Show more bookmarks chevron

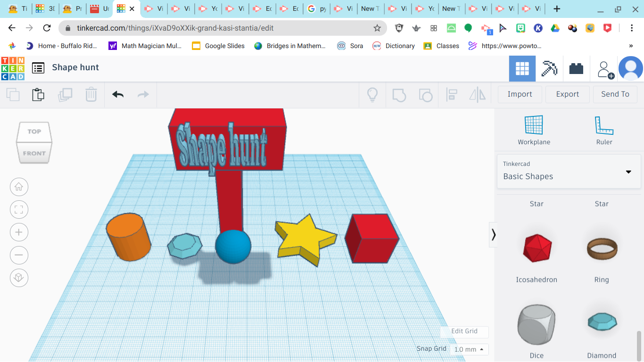[x=631, y=46]
